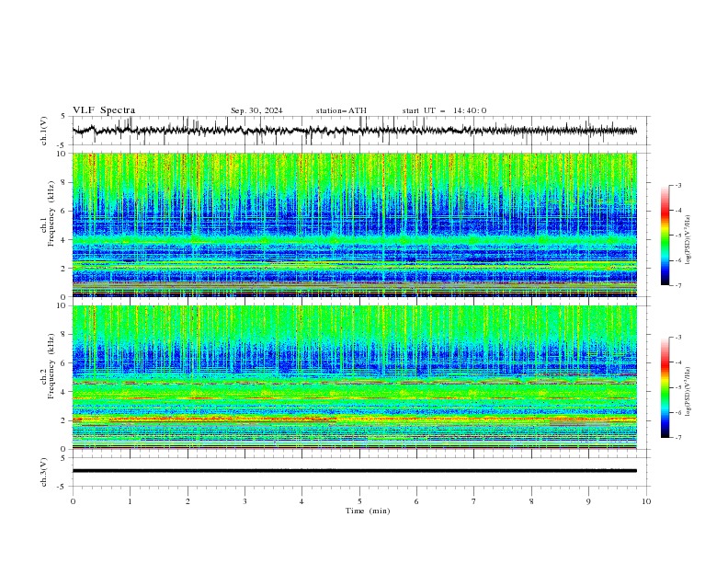Select the date text "Sep. 30, 2024"
This screenshot has width=728, height=563.
[x=256, y=110]
